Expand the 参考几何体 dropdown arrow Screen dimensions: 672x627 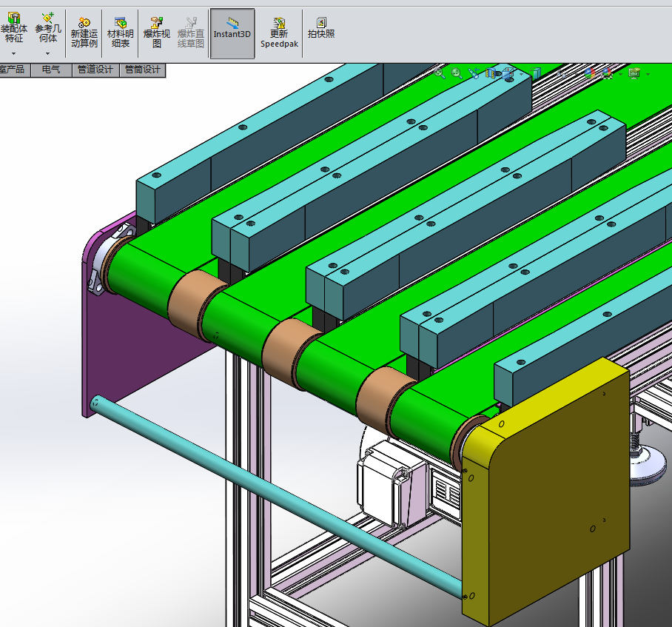click(47, 53)
